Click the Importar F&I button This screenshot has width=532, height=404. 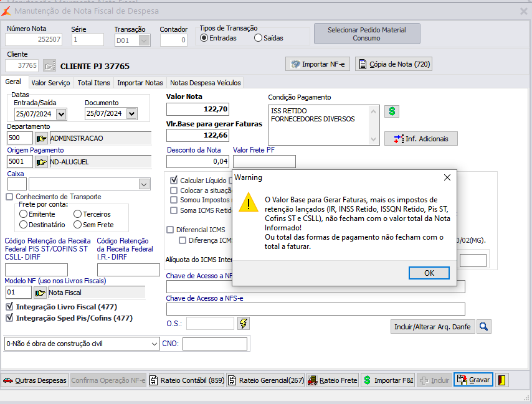[x=388, y=380]
